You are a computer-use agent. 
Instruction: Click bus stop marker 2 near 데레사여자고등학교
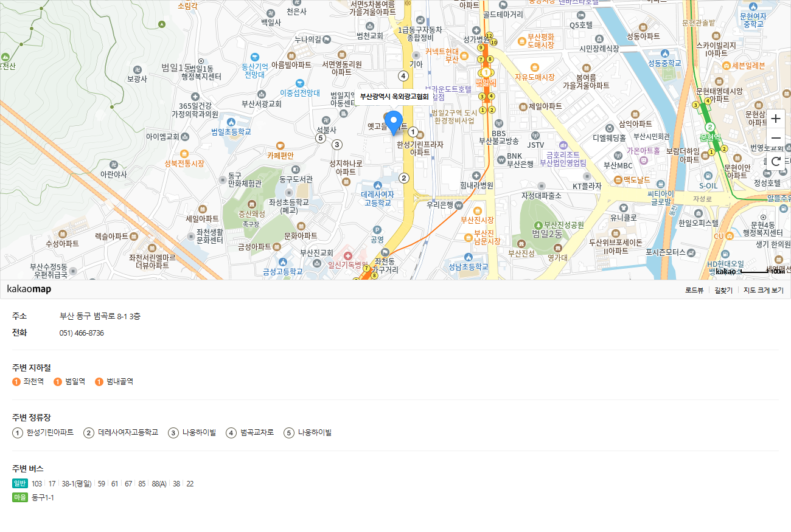[x=403, y=178]
